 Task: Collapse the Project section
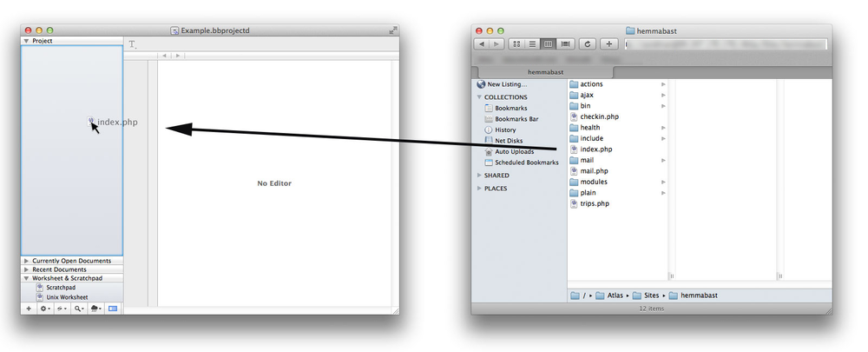pos(26,41)
